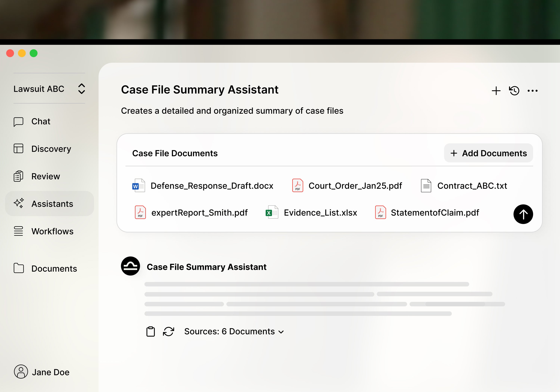
Task: Click the black send arrow button
Action: coord(523,214)
